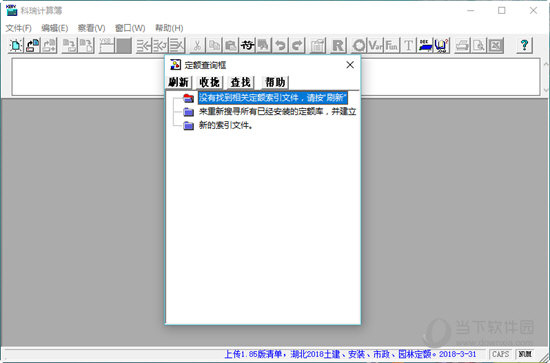Click the red folder icon in tree
The height and width of the screenshot is (363, 550).
click(189, 98)
